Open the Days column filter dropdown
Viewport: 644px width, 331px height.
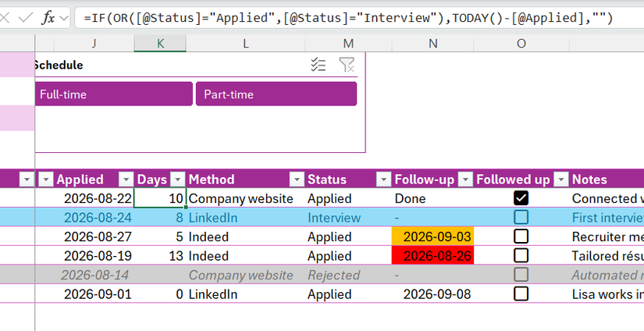(178, 180)
